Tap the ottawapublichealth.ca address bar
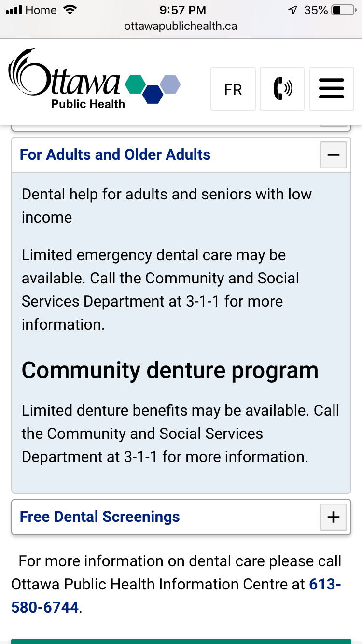 [x=181, y=26]
